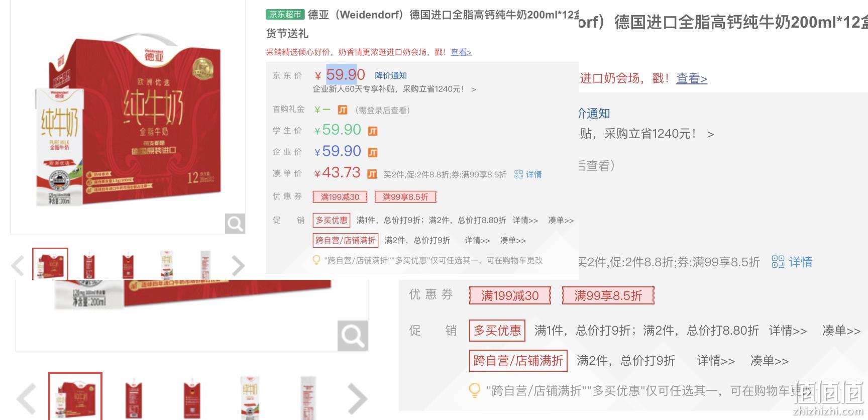Click the magnifier icon on the enlarged blurry product image
This screenshot has width=868, height=420.
coord(353,335)
